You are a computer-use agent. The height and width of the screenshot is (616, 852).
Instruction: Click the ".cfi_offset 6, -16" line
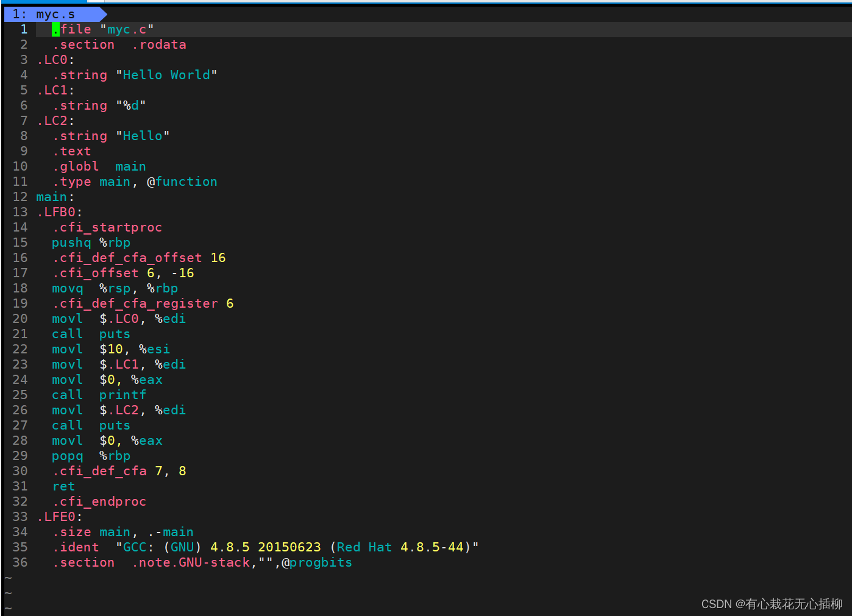(123, 273)
